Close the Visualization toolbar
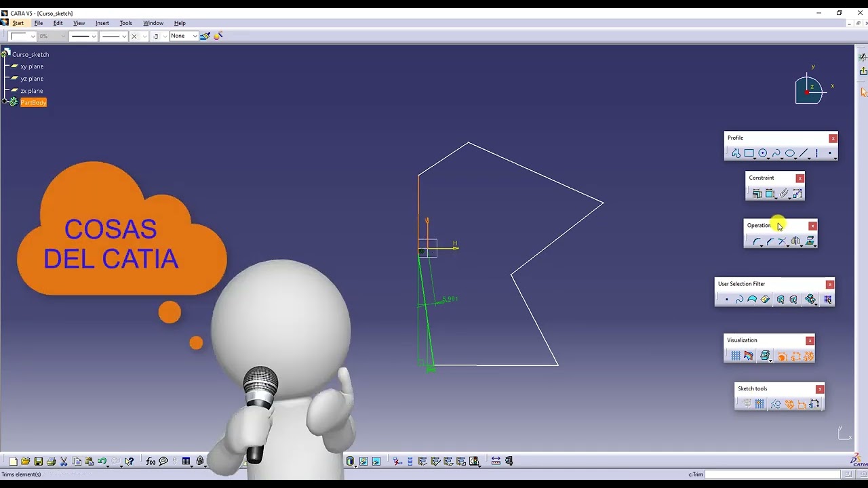Screen dimensions: 868x488 coord(810,340)
